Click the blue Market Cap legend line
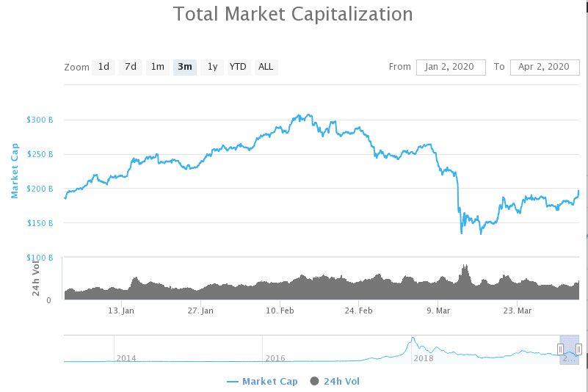Screen dimensions: 588x392 [233, 382]
